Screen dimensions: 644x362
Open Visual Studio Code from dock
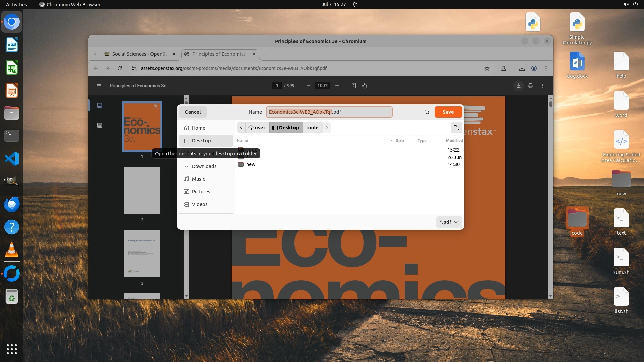12,159
